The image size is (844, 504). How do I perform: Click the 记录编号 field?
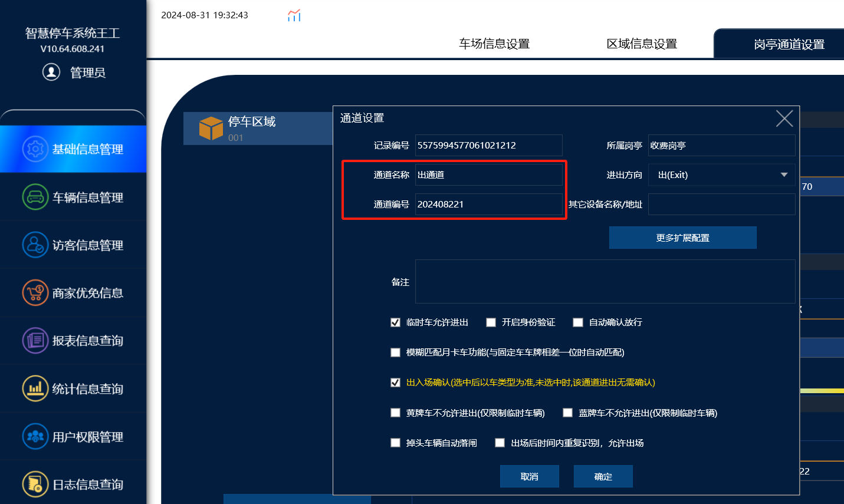[489, 146]
